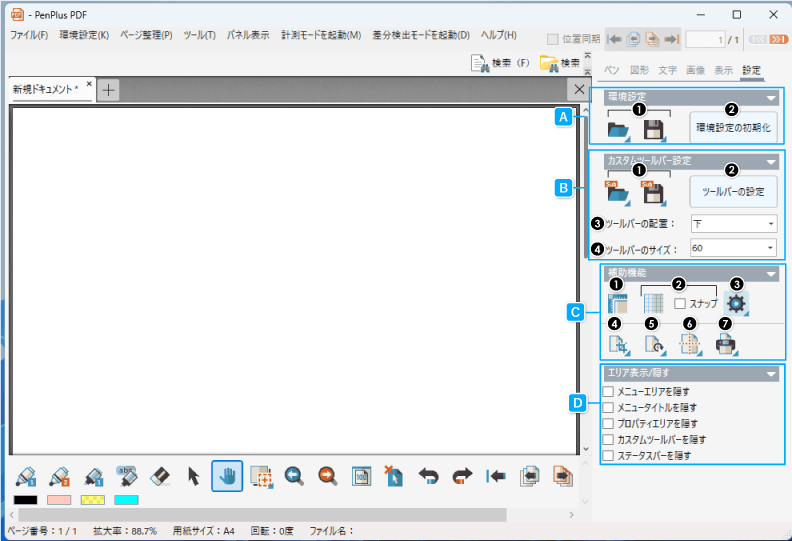
Task: Select the orange pen 2 tool
Action: pos(59,476)
